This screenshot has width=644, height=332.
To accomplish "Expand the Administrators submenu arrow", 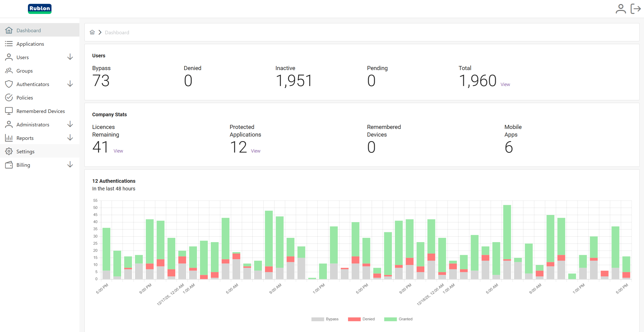I will (x=70, y=124).
